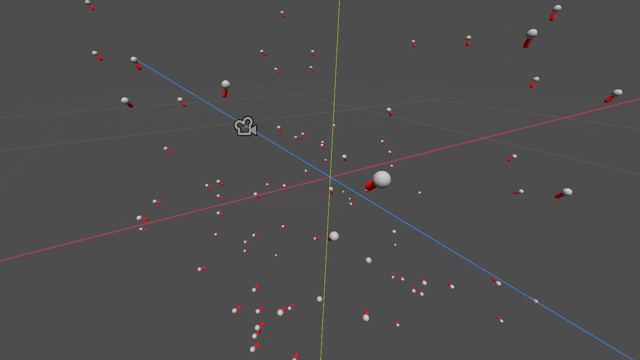Select the stemless white sphere below the medium sphere

point(369,260)
